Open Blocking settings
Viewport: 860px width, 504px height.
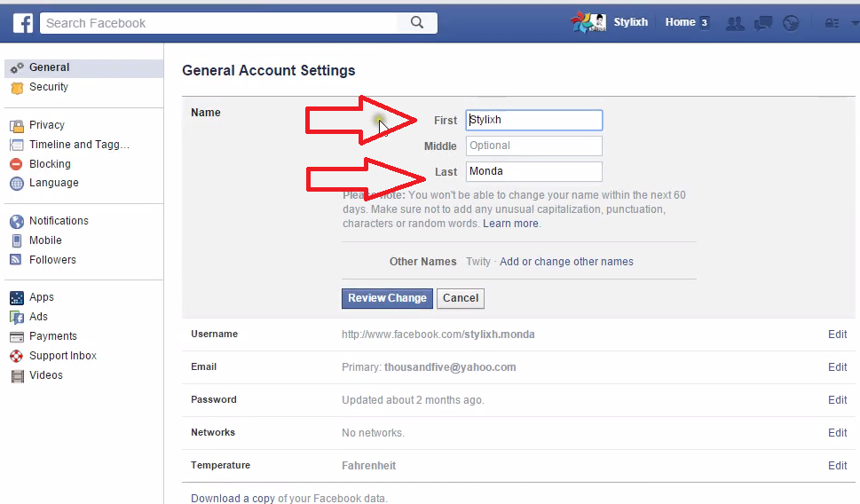pyautogui.click(x=50, y=163)
